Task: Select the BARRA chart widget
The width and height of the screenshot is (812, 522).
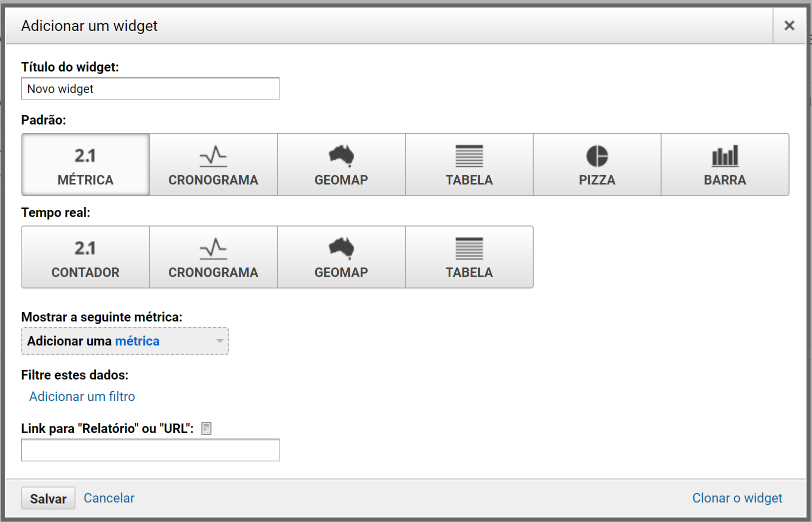Action: 725,164
